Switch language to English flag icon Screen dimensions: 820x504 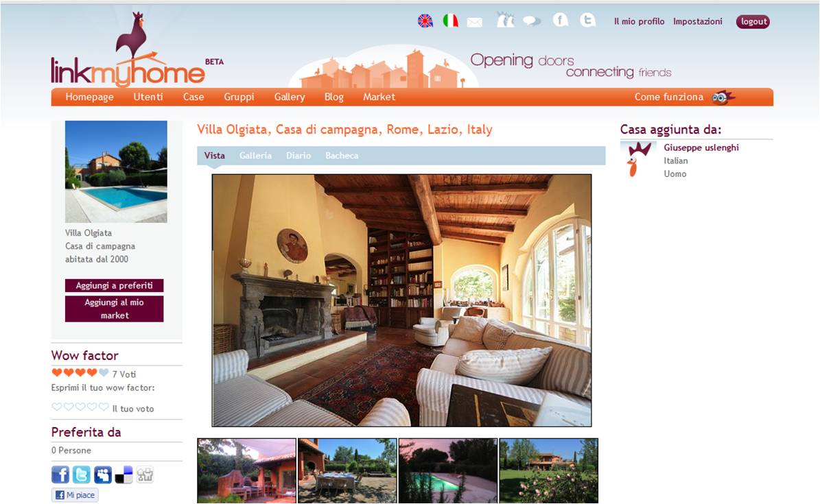coord(425,21)
